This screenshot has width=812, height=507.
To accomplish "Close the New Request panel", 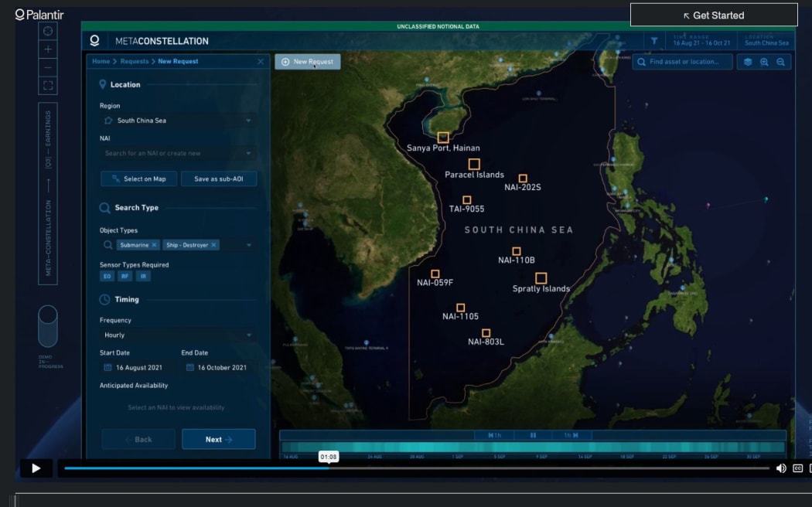I will click(x=261, y=62).
